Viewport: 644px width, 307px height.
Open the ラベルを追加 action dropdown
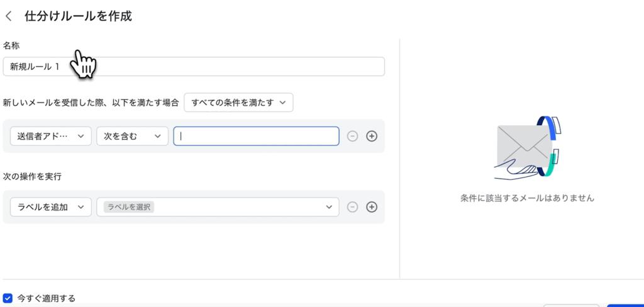coord(51,207)
